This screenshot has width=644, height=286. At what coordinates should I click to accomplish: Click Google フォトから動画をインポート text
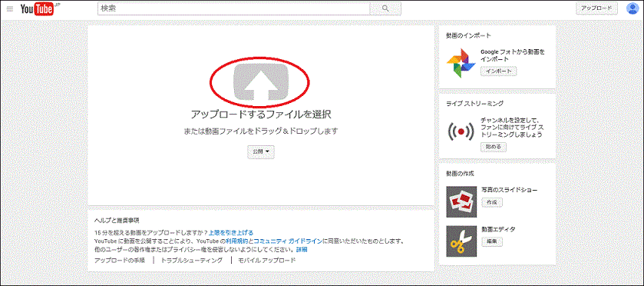512,55
